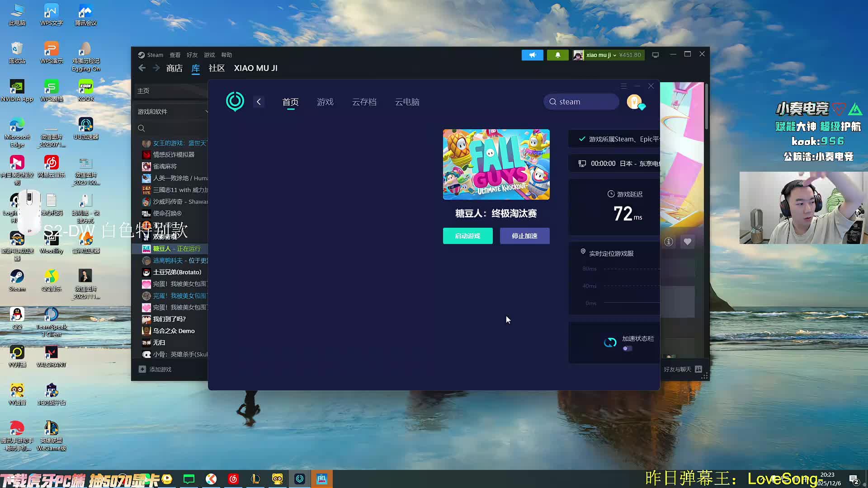Image resolution: width=868 pixels, height=488 pixels.
Task: Favorite the game with heart icon
Action: pos(687,242)
